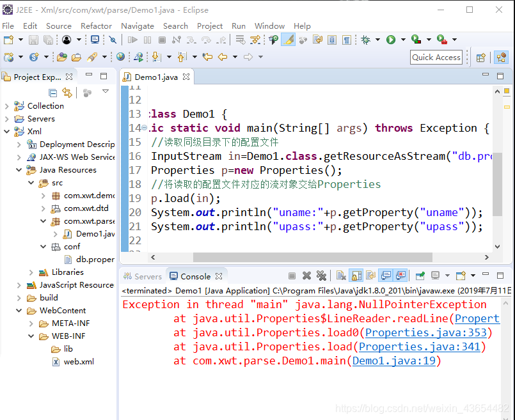Collapse the Xml project node

pyautogui.click(x=7, y=132)
